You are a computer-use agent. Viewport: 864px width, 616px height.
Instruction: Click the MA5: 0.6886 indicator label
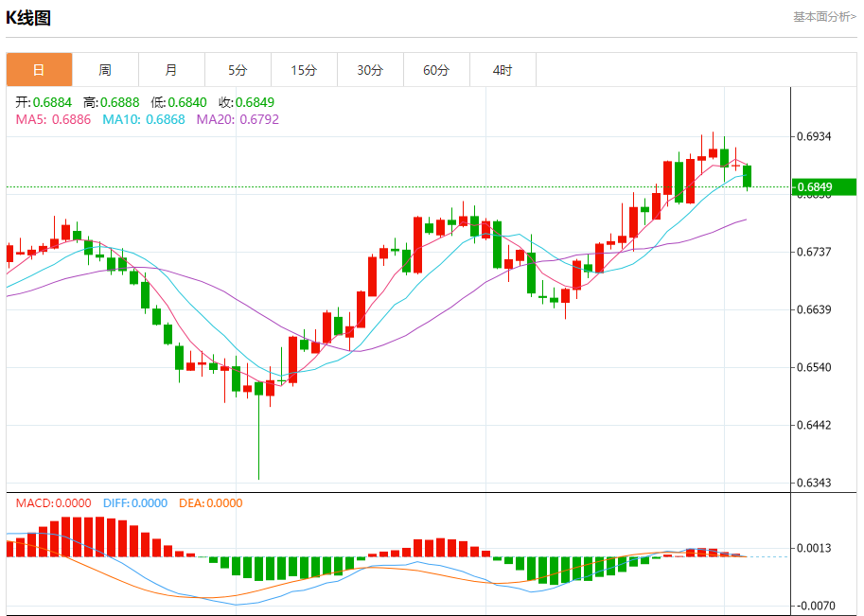[53, 119]
